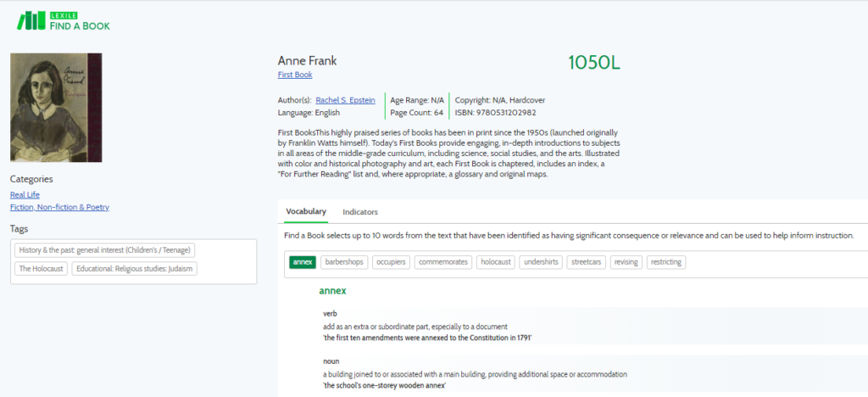Screen dimensions: 868x397
Task: Click the ISBN 9780531202982 text
Action: click(x=495, y=113)
